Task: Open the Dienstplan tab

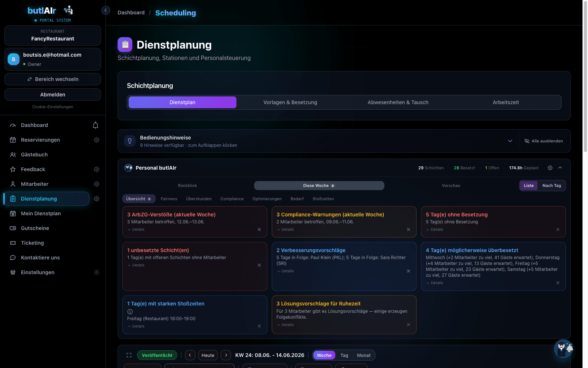Action: (182, 102)
